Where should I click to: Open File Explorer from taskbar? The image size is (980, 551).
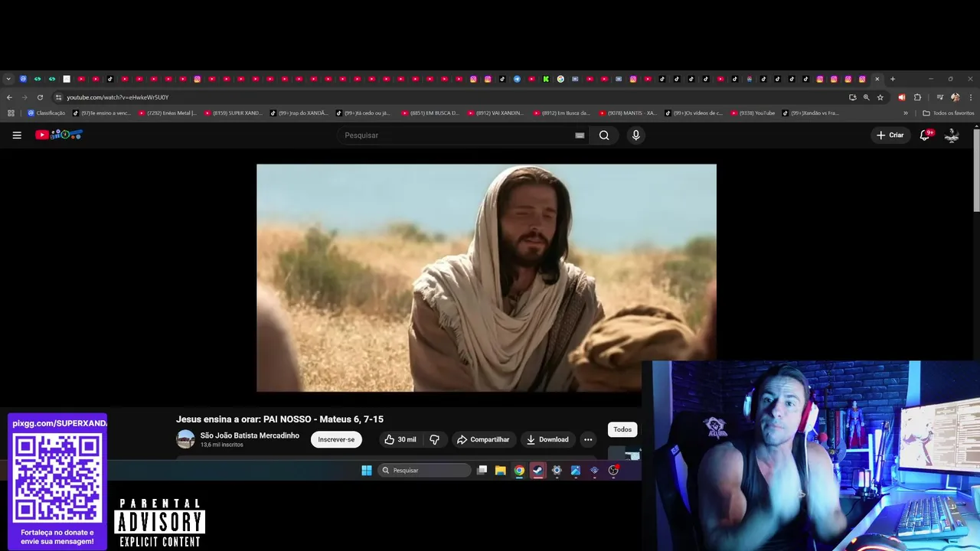coord(500,471)
